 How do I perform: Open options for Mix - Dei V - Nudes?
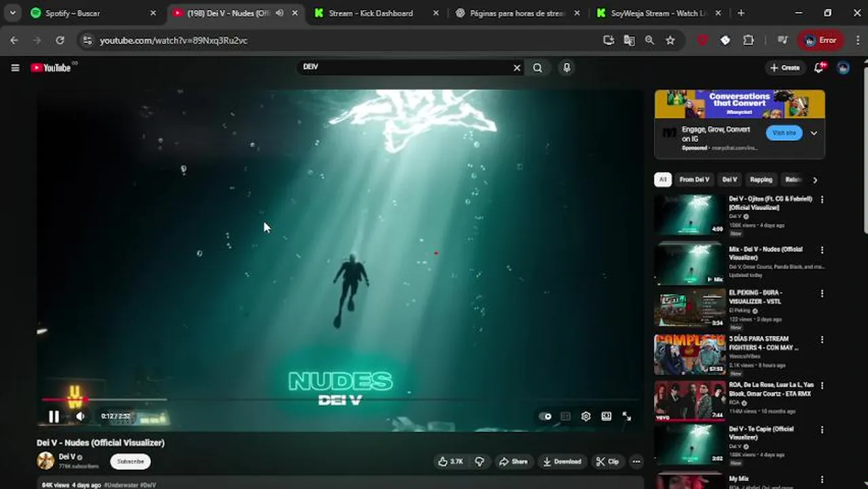[x=822, y=250]
